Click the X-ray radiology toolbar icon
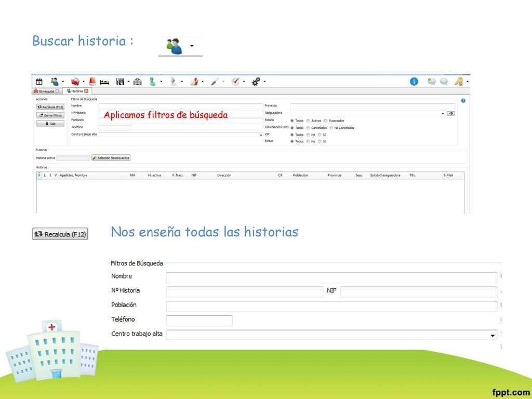 pos(120,82)
